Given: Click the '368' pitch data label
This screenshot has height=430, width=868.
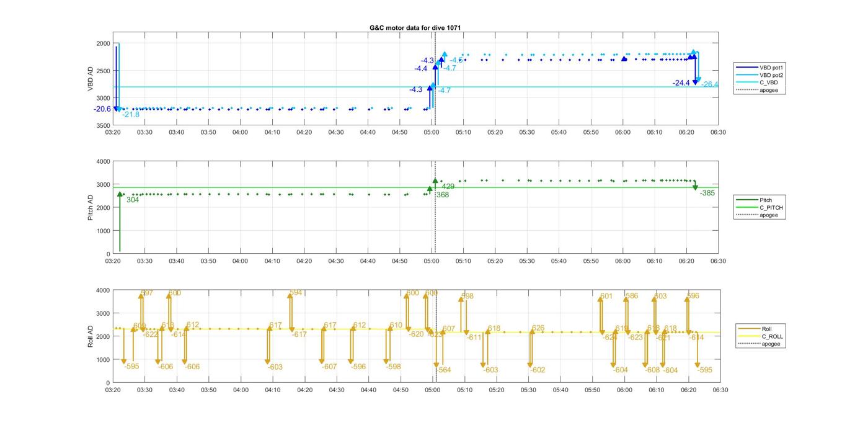Looking at the screenshot, I should 443,195.
